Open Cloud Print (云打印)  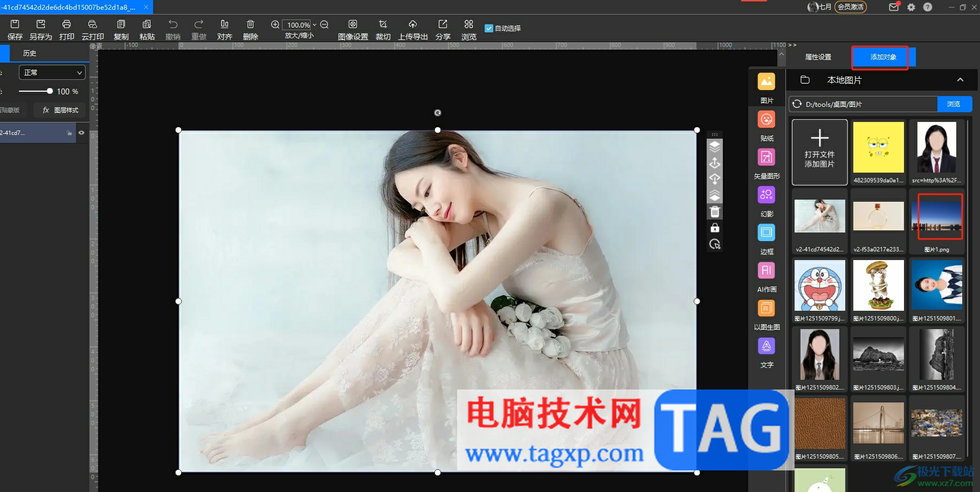93,30
